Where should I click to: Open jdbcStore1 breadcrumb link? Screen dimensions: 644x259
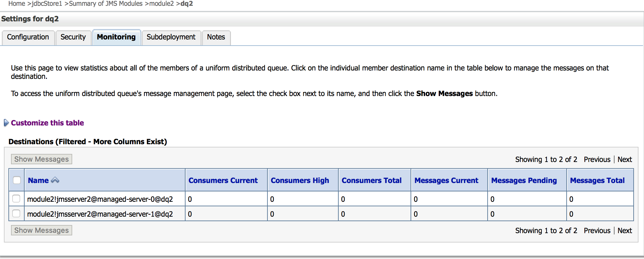click(47, 4)
